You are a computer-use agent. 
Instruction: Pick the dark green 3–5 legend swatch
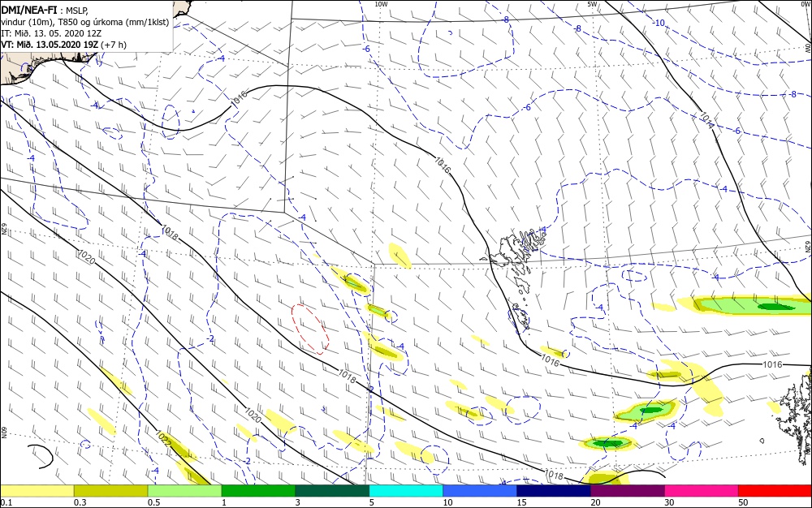coord(332,491)
